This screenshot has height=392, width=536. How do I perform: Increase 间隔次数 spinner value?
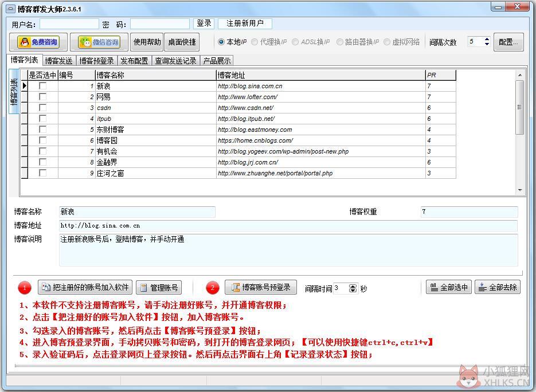[487, 39]
